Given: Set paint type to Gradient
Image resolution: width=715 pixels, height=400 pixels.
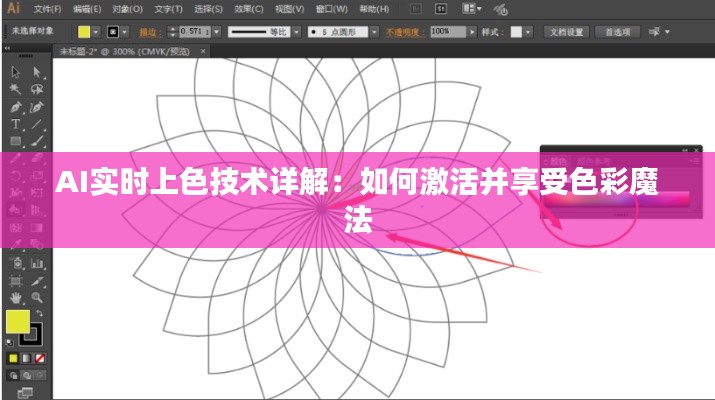Looking at the screenshot, I should (26, 358).
